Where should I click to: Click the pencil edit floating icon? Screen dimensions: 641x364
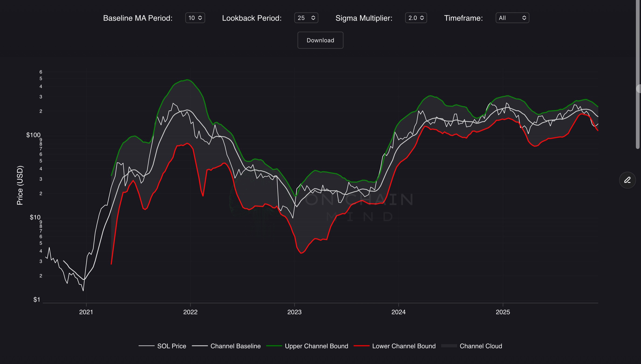click(x=627, y=180)
